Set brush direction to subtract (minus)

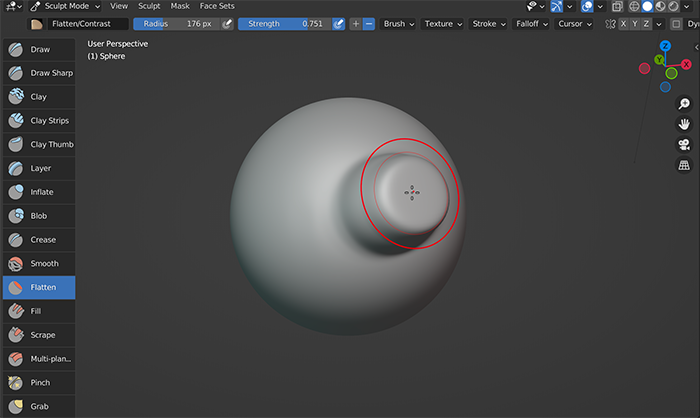369,24
